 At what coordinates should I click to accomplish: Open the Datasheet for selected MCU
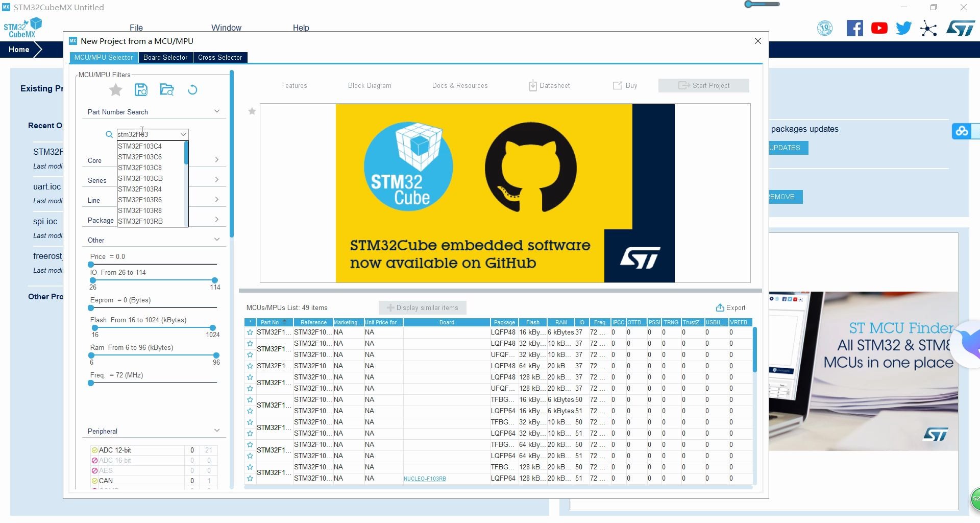[549, 85]
